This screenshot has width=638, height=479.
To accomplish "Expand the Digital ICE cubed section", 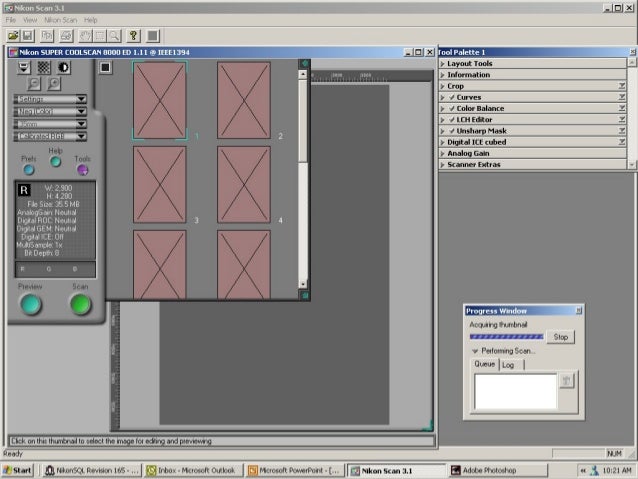I will [442, 142].
